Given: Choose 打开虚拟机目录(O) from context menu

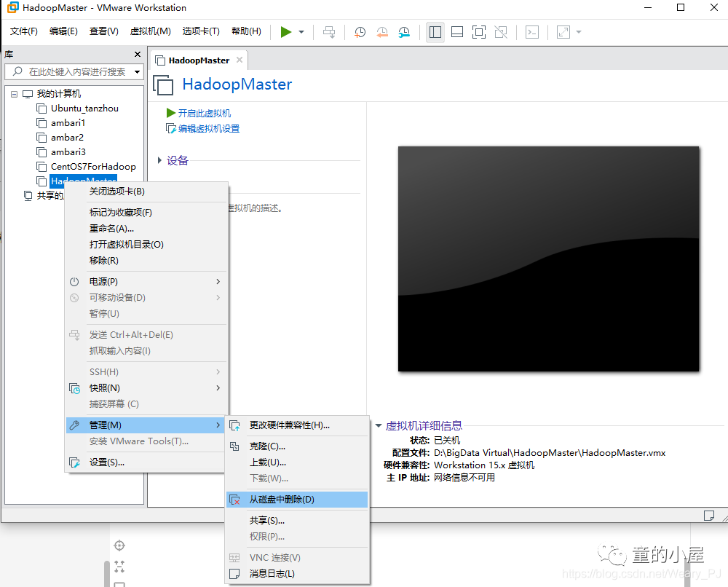Looking at the screenshot, I should coord(146,244).
